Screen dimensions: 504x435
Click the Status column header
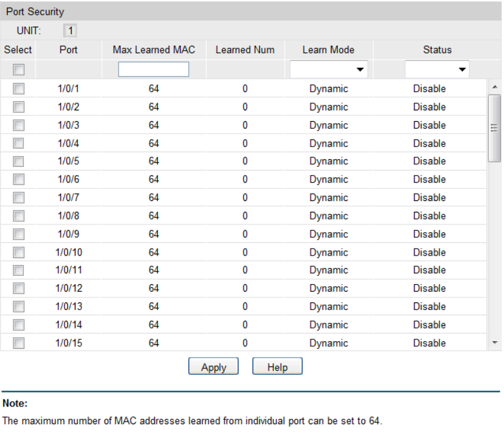437,50
